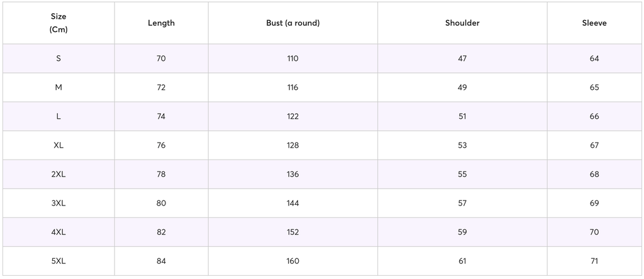Select the S size row label
The width and height of the screenshot is (644, 279).
(x=58, y=58)
